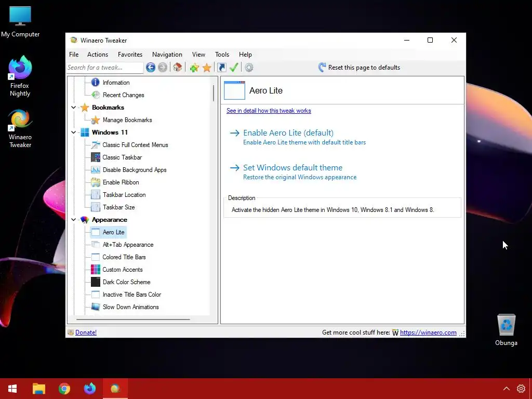Select the Aero Lite tree item
The image size is (532, 399).
click(x=113, y=232)
